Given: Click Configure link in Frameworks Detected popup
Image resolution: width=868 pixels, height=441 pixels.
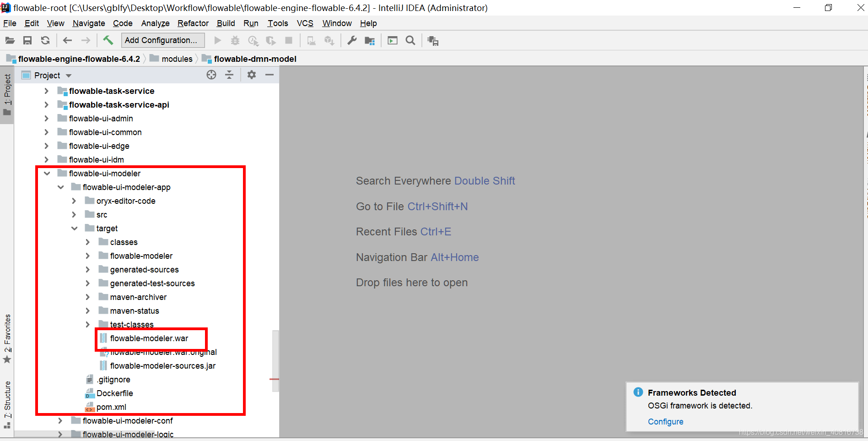Looking at the screenshot, I should [x=665, y=422].
